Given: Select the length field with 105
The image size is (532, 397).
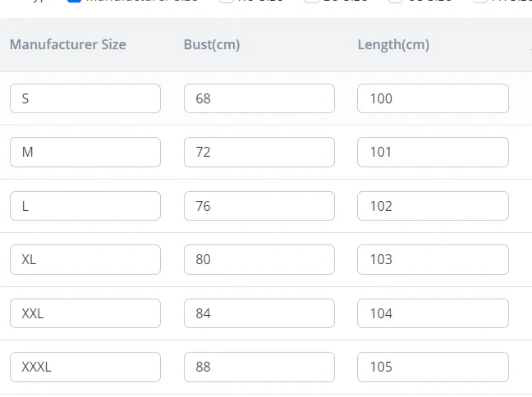Looking at the screenshot, I should pos(433,367).
